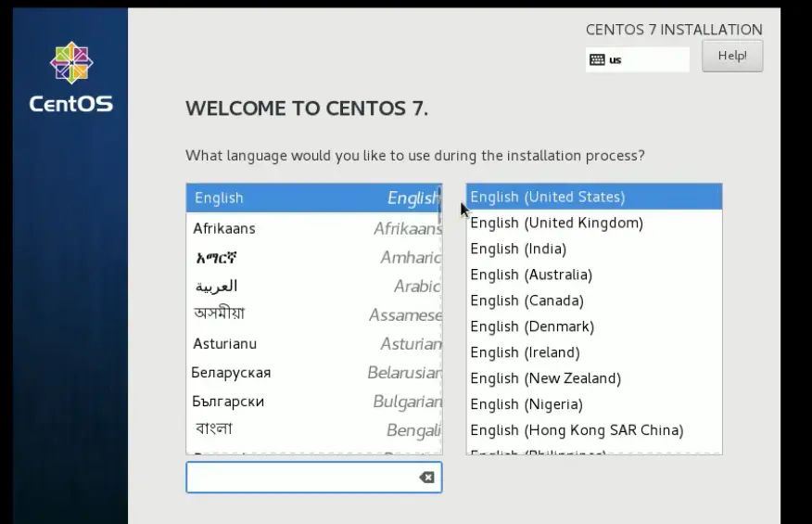Image resolution: width=812 pixels, height=524 pixels.
Task: Select English in the language list
Action: [x=314, y=198]
